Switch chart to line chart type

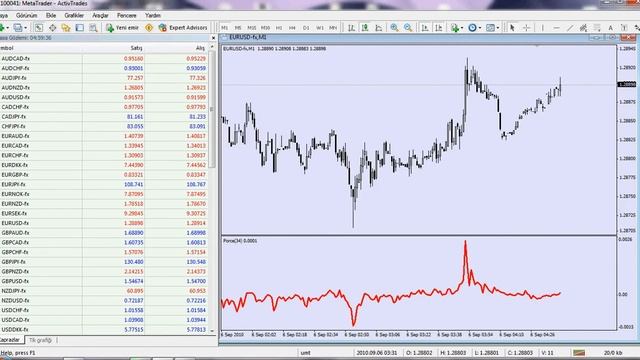379,28
